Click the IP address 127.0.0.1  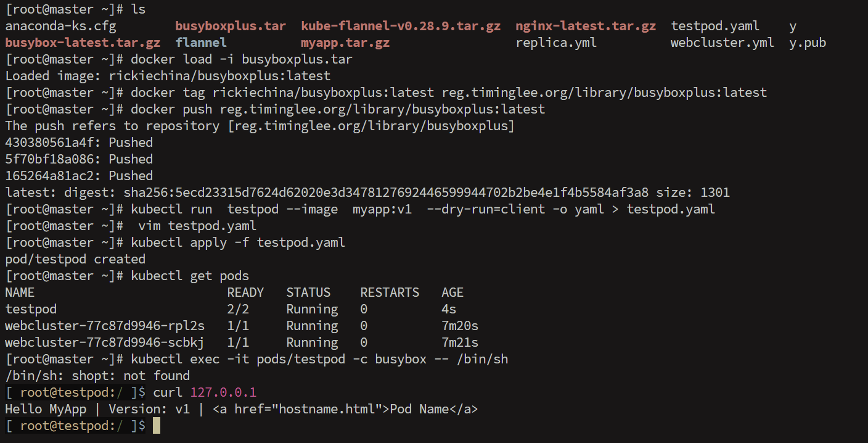click(x=223, y=392)
